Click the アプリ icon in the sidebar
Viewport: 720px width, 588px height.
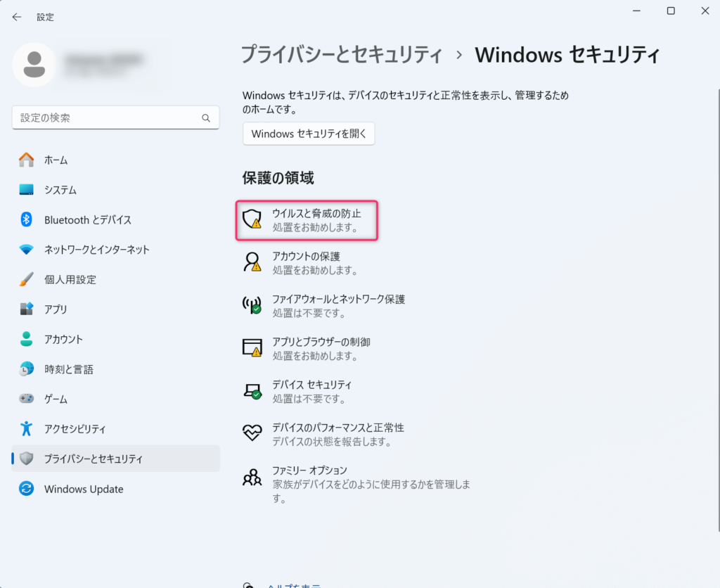coord(26,309)
